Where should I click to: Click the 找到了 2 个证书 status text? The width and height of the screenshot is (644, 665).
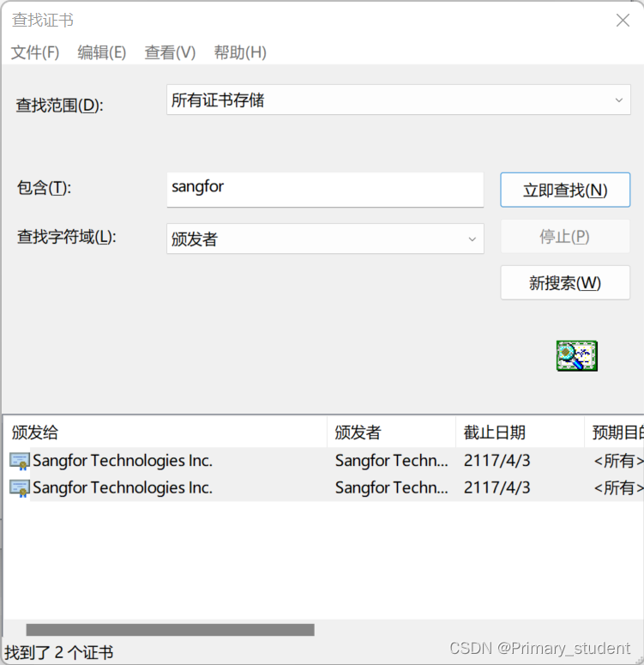click(x=59, y=652)
